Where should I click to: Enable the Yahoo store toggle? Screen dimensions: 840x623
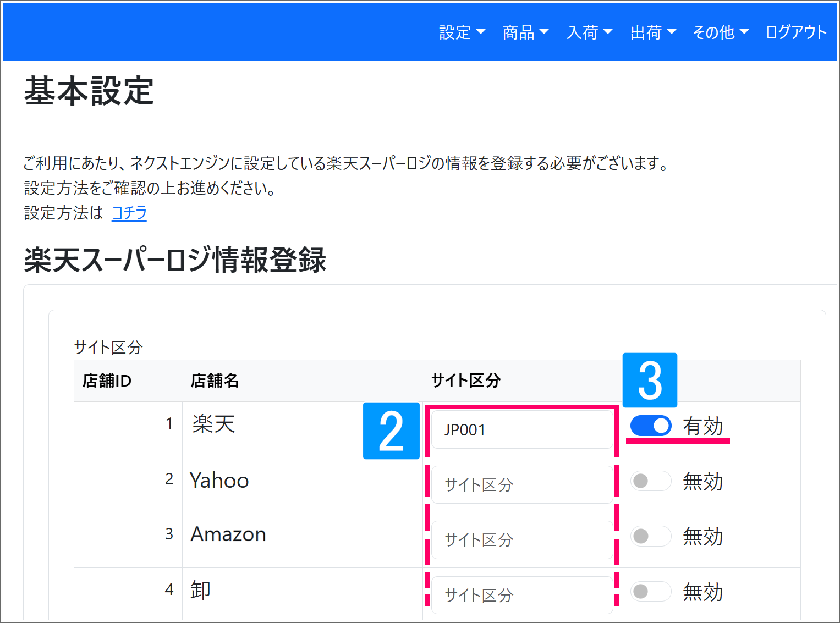[651, 481]
